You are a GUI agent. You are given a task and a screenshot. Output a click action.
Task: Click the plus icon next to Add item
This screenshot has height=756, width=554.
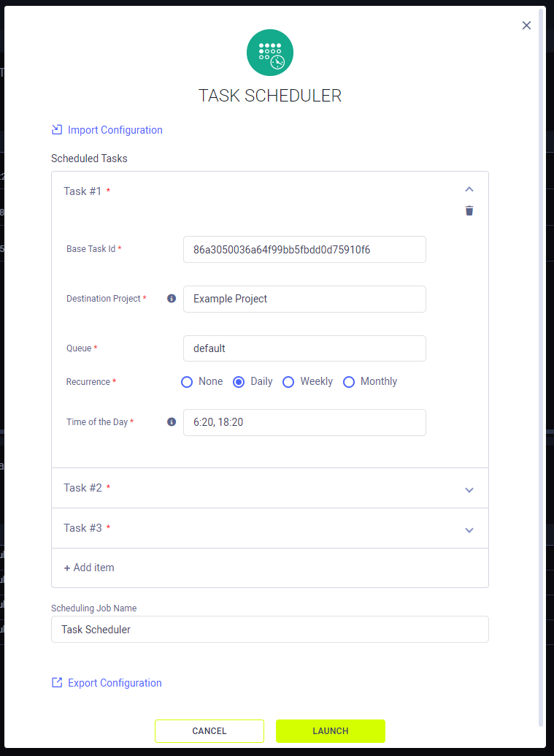pyautogui.click(x=68, y=568)
